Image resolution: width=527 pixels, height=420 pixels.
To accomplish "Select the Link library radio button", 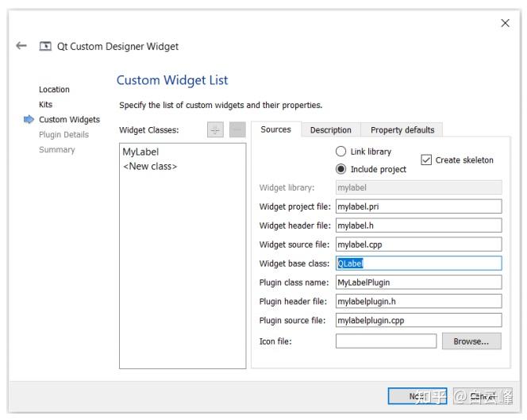I will coord(341,152).
